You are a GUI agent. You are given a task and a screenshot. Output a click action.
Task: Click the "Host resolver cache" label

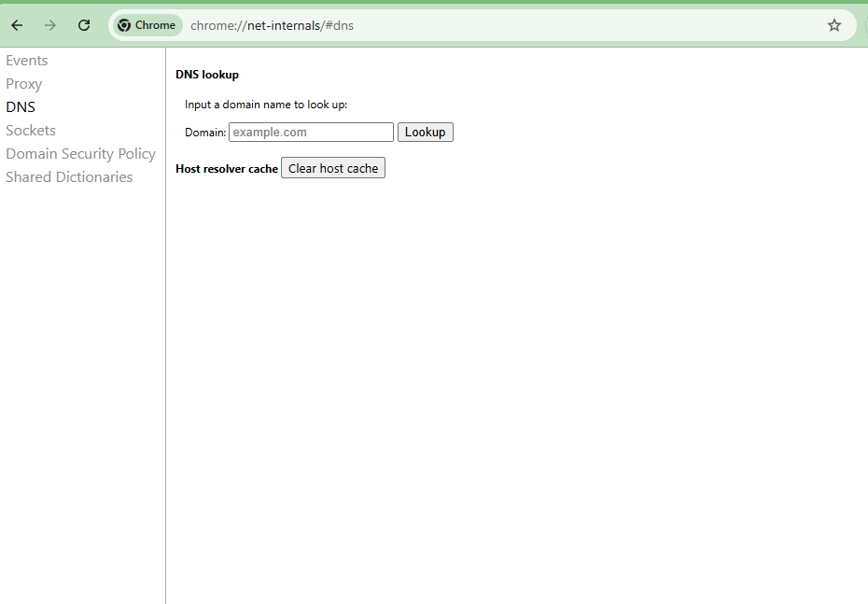click(x=227, y=169)
